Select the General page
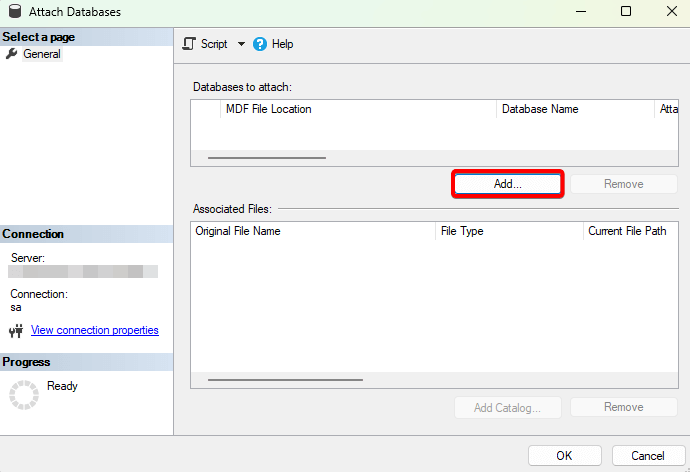The image size is (690, 472). tap(42, 54)
